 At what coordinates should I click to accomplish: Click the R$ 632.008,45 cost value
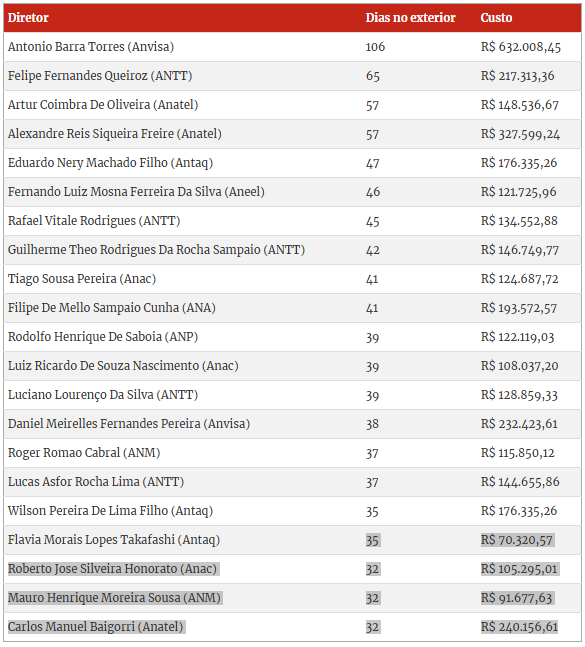[521, 47]
